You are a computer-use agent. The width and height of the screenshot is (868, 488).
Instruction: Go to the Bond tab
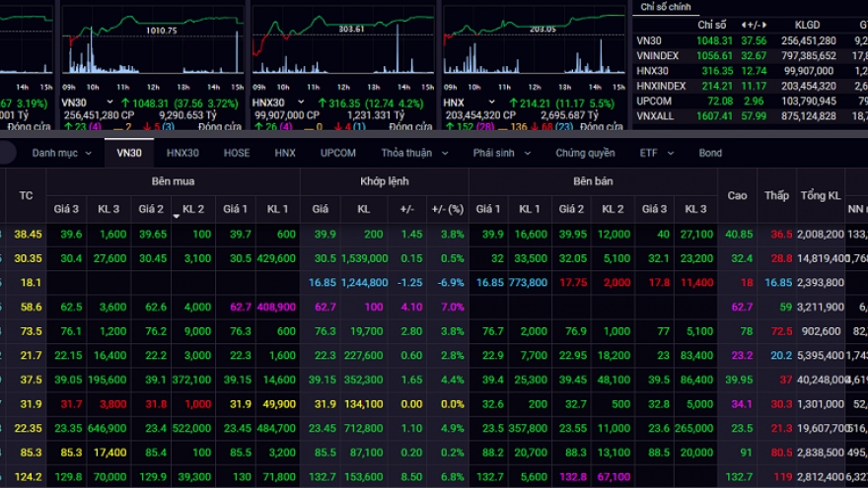710,153
